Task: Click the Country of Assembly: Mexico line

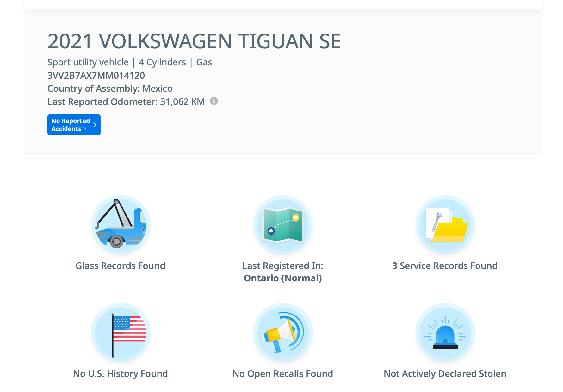Action: pos(110,89)
